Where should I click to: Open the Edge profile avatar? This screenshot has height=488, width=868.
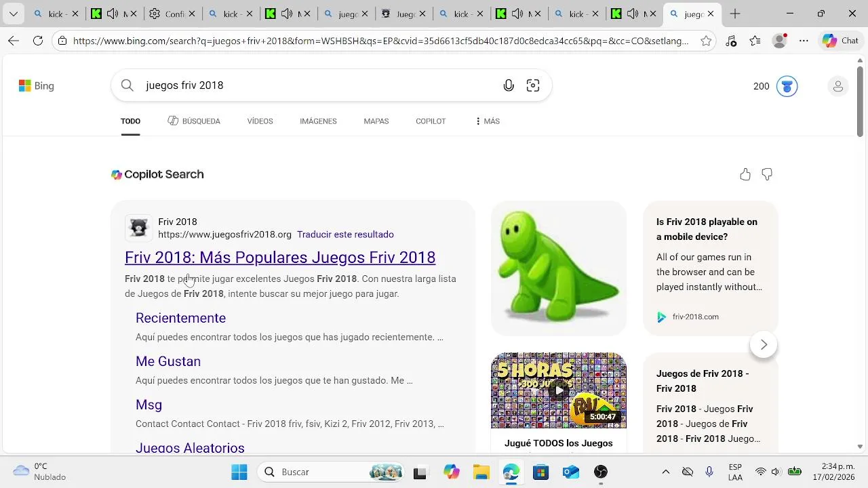point(780,41)
